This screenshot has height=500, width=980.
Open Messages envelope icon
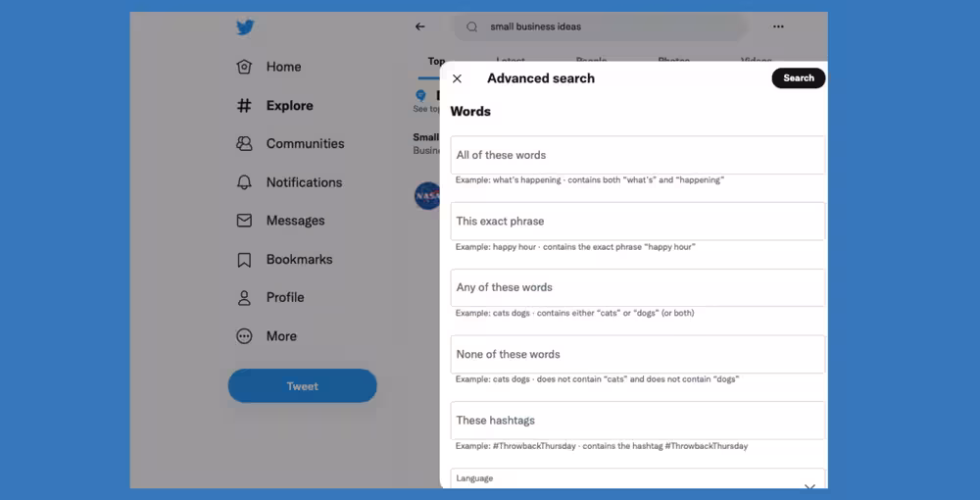point(245,221)
